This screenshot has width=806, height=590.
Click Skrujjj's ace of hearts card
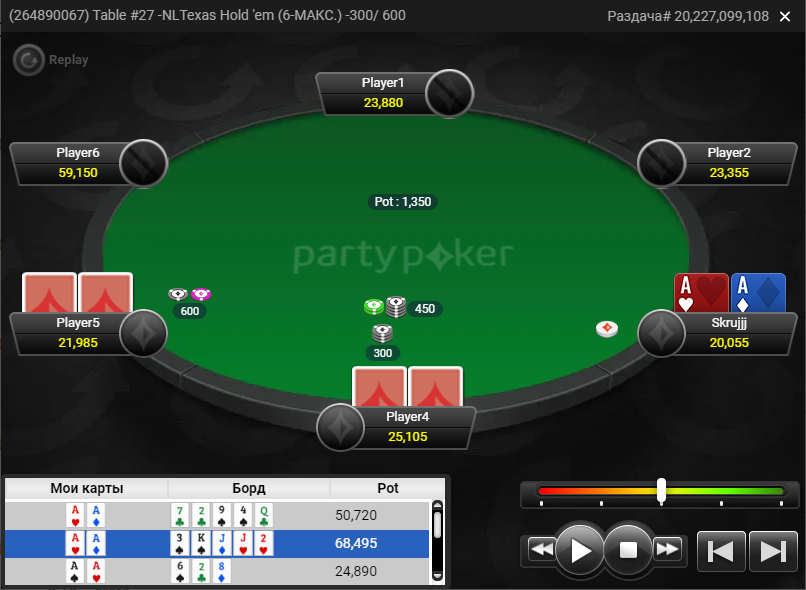[701, 293]
